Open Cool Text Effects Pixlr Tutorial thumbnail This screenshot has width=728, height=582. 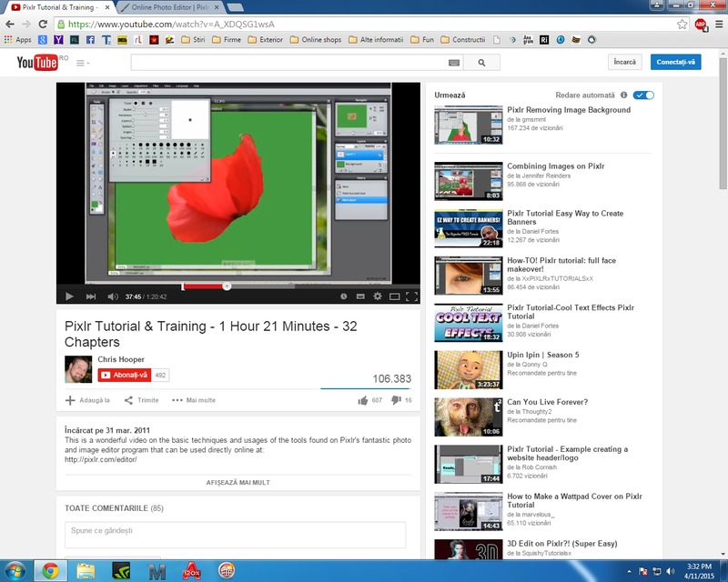click(x=469, y=323)
